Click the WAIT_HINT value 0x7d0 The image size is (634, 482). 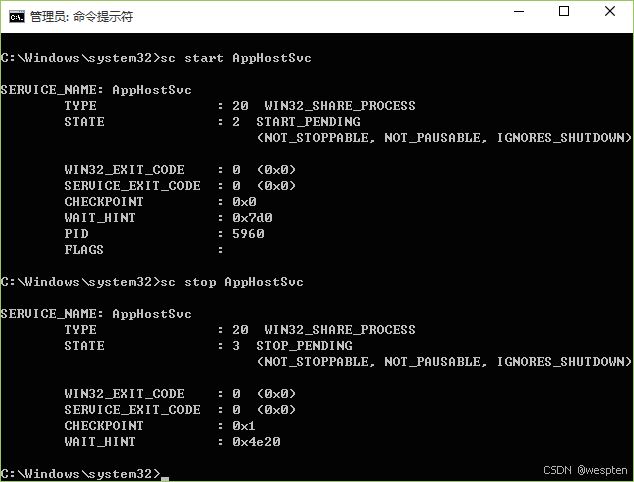(252, 218)
